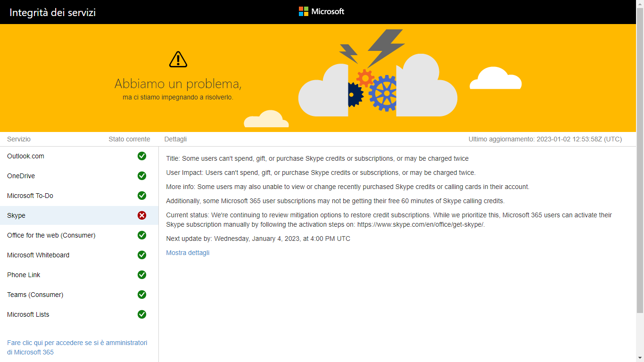The height and width of the screenshot is (362, 644).
Task: Click the scrollbar down arrow
Action: point(640,358)
